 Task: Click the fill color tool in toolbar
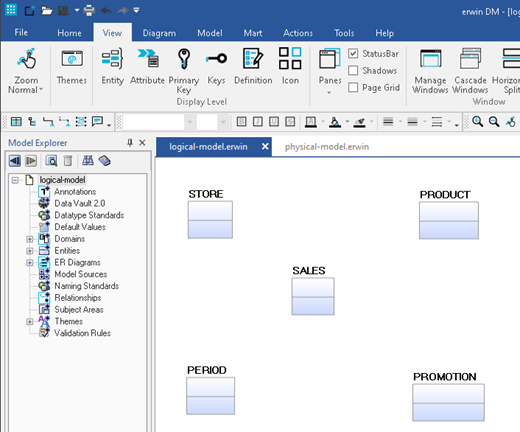coord(335,122)
